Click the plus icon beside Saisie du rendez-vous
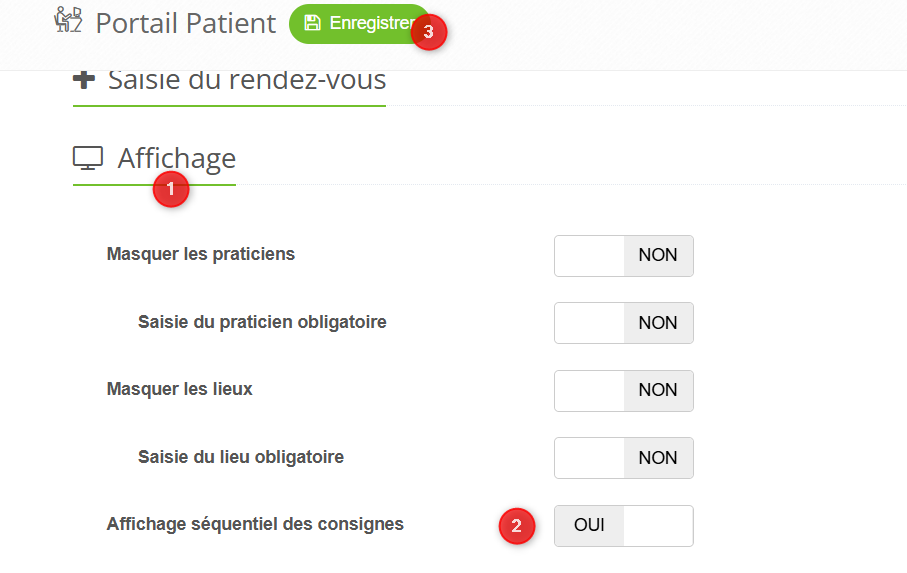The width and height of the screenshot is (907, 573). [x=84, y=80]
